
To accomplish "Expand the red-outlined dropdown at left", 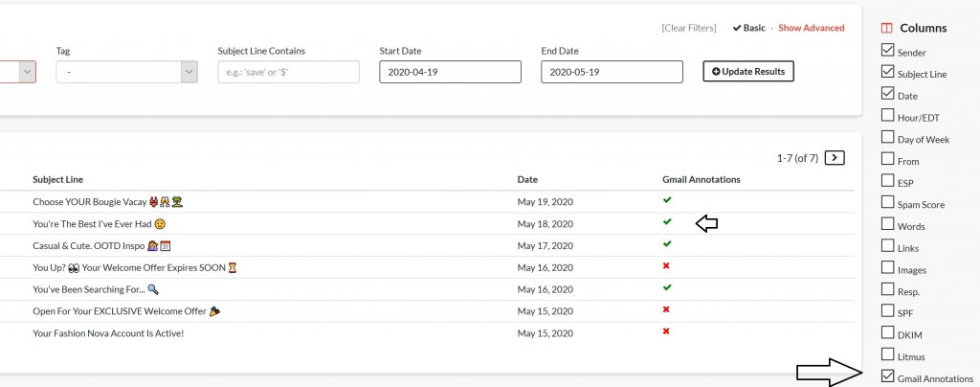I will pos(27,72).
